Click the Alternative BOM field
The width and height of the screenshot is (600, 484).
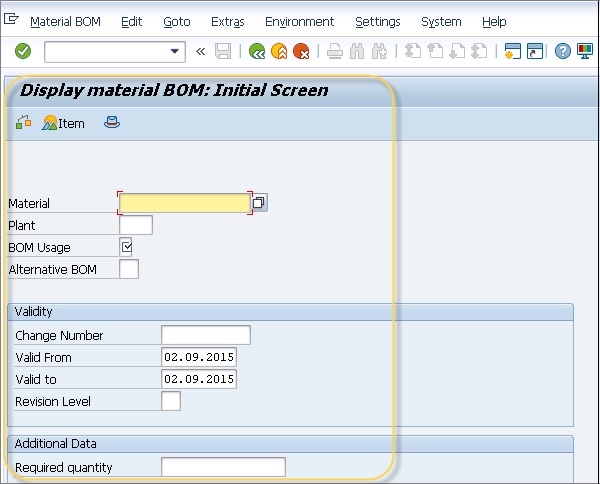pos(129,269)
